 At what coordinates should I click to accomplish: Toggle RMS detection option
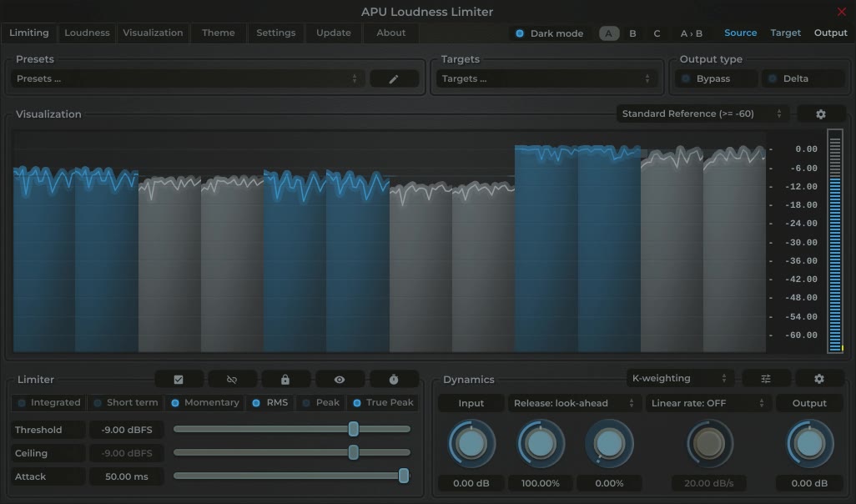(270, 403)
